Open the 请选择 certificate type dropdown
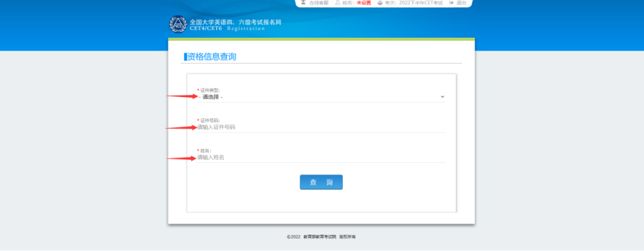Image resolution: width=644 pixels, height=251 pixels. (x=321, y=96)
